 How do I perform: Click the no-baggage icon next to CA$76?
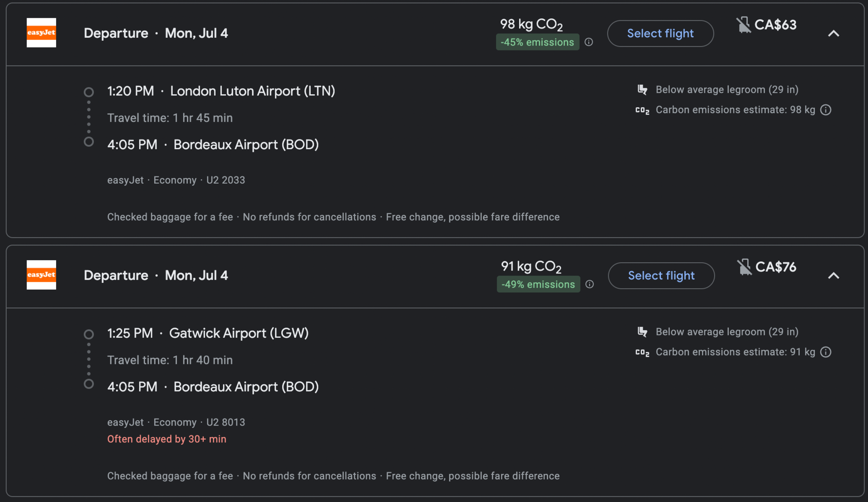[x=745, y=267]
